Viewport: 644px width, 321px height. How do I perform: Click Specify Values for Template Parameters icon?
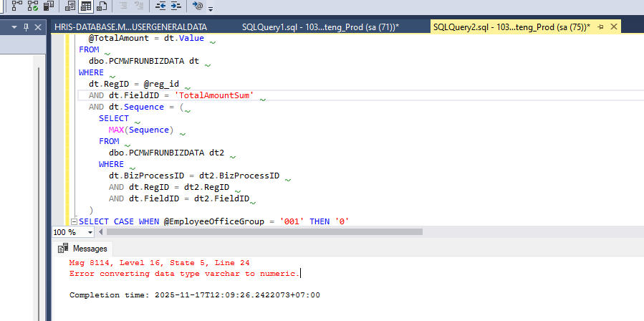(198, 6)
